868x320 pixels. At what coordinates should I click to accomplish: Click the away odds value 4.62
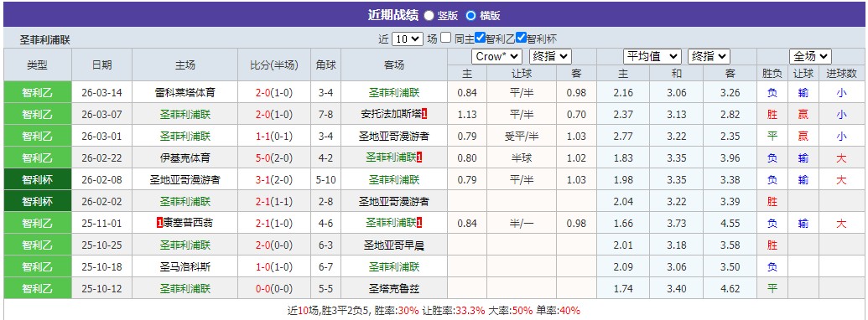click(x=730, y=288)
